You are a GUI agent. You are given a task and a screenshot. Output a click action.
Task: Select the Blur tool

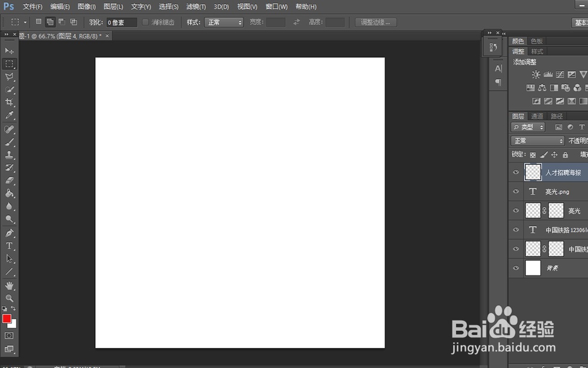coord(9,206)
